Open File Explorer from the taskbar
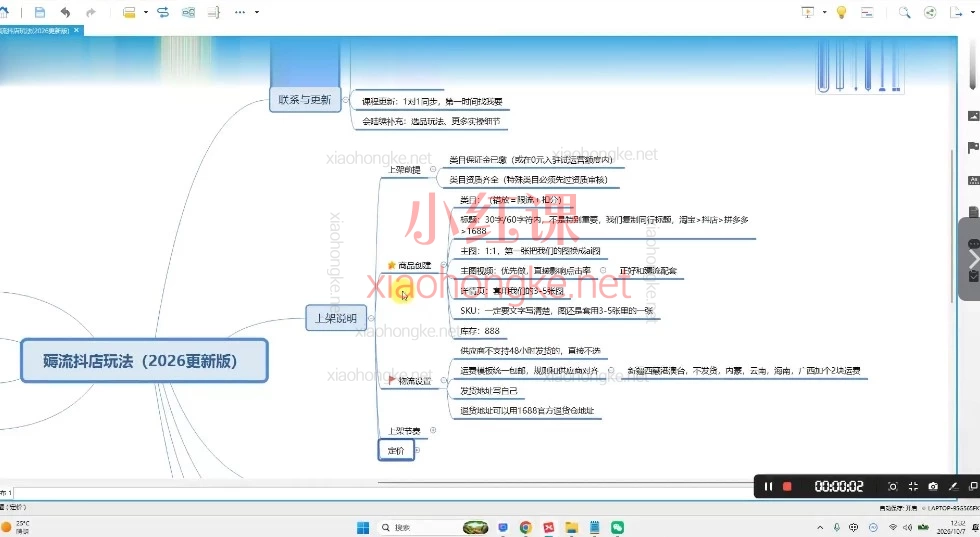980x537 pixels. point(571,528)
